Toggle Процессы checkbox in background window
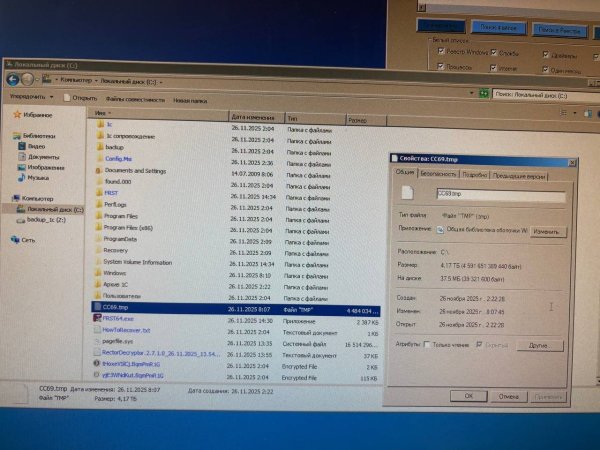 pos(440,67)
